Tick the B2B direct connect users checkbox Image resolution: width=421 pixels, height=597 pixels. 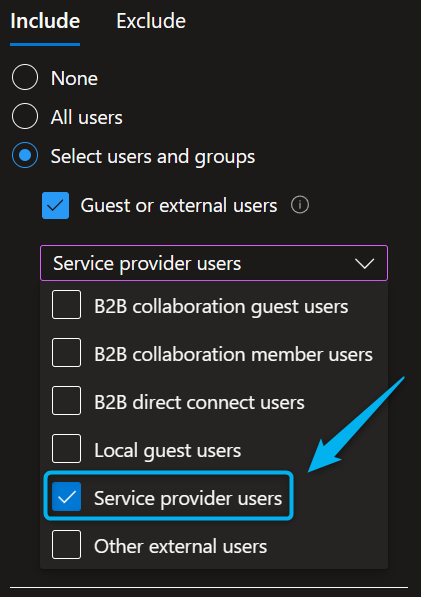[x=66, y=401]
